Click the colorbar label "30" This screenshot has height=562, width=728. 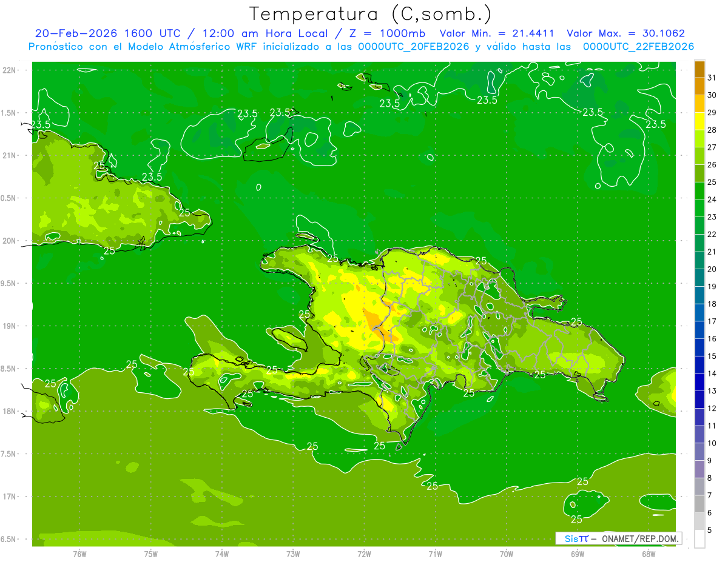coord(712,95)
